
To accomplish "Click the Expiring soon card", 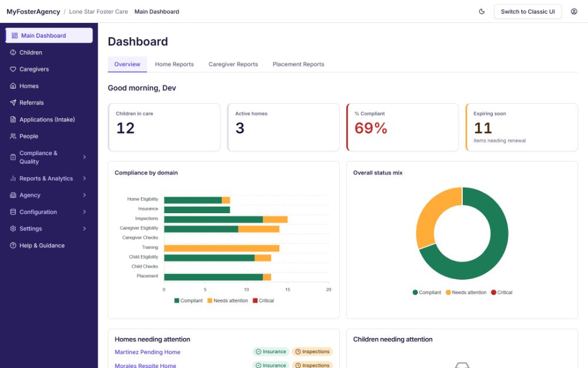I will [x=522, y=127].
